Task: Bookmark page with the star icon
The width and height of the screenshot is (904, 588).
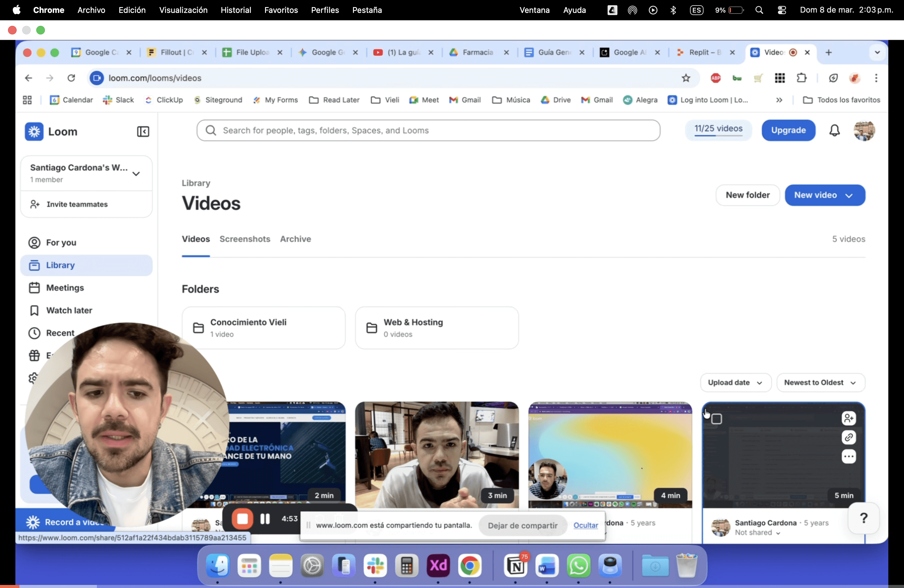Action: tap(686, 78)
